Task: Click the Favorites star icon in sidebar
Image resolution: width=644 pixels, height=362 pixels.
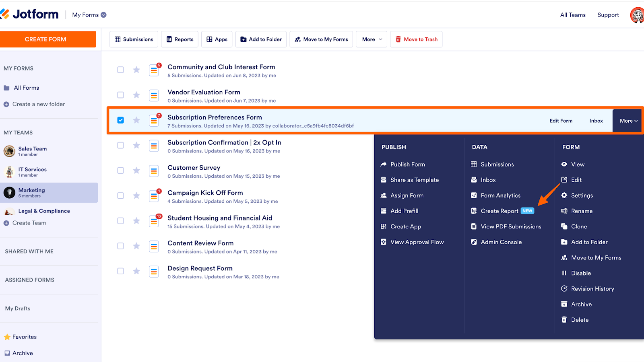Action: [7, 337]
